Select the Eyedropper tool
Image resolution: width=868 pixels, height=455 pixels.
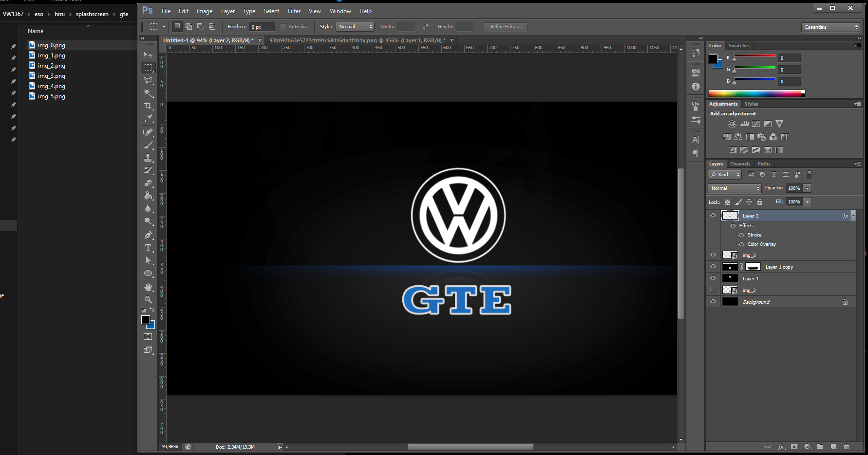[x=149, y=118]
